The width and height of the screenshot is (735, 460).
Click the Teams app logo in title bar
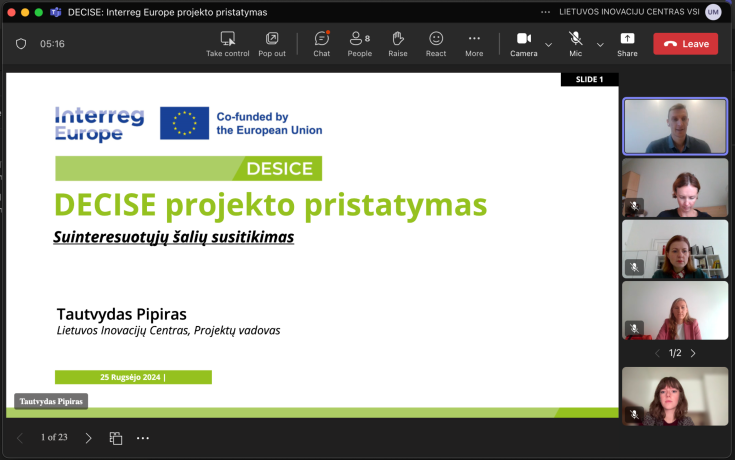click(x=56, y=12)
